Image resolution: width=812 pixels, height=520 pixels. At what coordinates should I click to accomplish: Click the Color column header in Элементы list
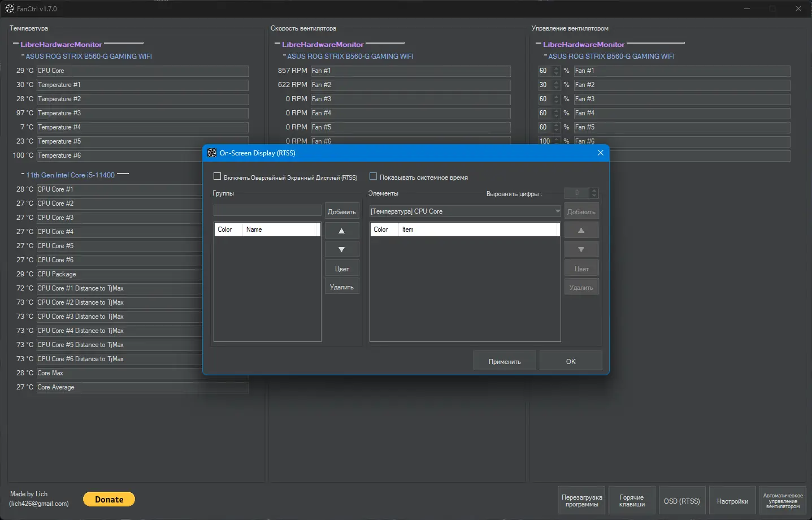point(385,229)
